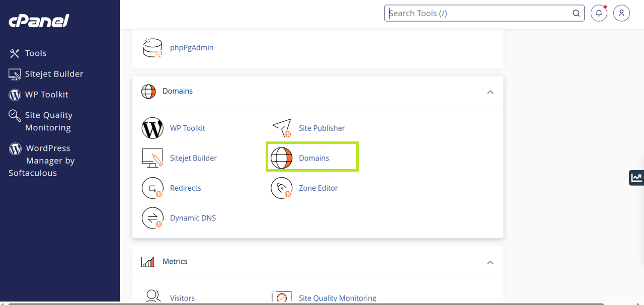The width and height of the screenshot is (644, 305).
Task: Open the user account menu icon
Action: coord(621,14)
